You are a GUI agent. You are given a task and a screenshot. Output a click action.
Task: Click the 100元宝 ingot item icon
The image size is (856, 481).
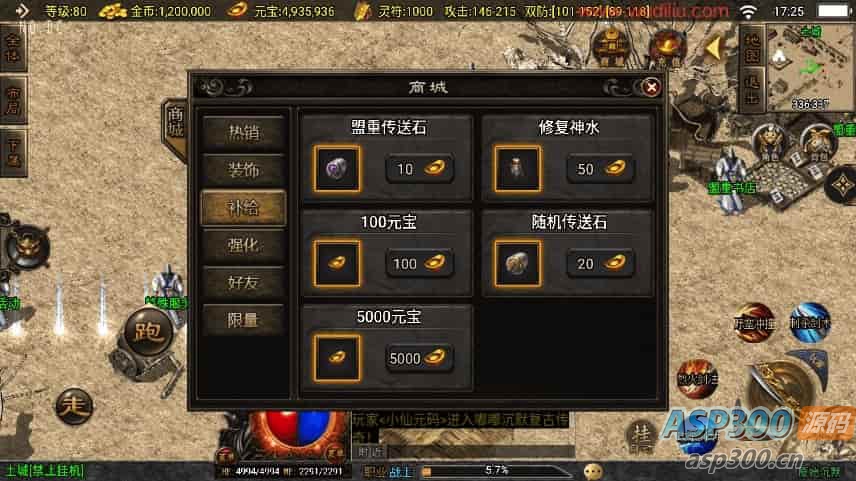point(337,264)
